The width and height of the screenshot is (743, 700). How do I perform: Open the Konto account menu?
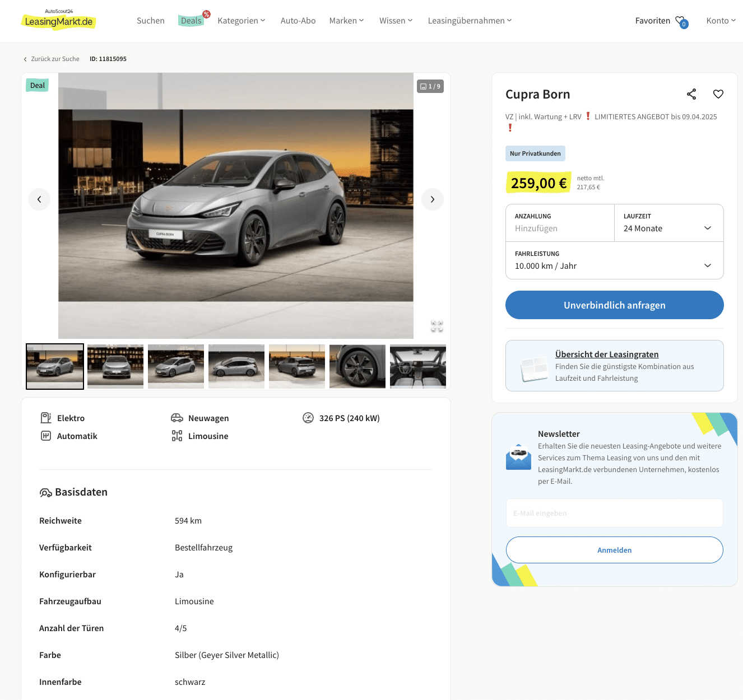(721, 21)
